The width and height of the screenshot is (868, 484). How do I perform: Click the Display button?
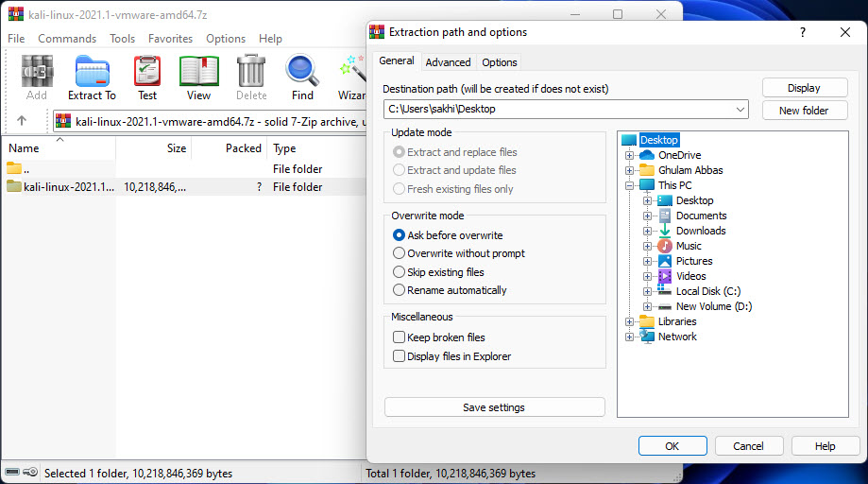[x=805, y=88]
